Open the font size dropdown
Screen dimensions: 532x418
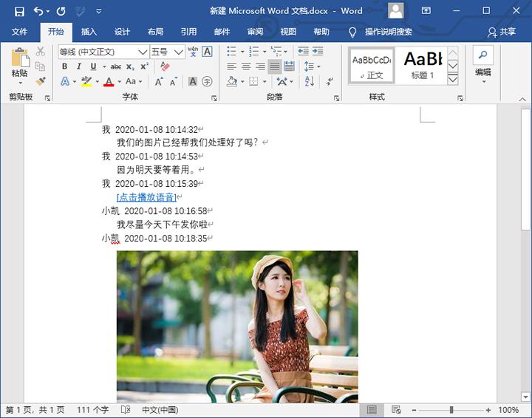179,52
